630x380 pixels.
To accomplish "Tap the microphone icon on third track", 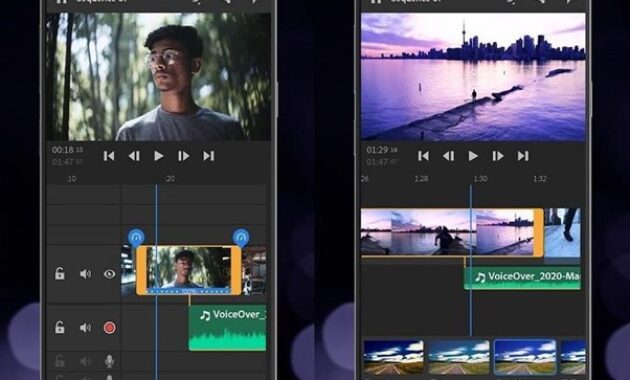I will click(109, 362).
